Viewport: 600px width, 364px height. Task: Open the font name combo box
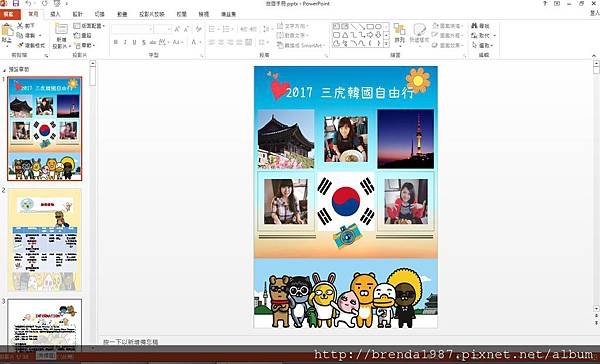[x=132, y=29]
